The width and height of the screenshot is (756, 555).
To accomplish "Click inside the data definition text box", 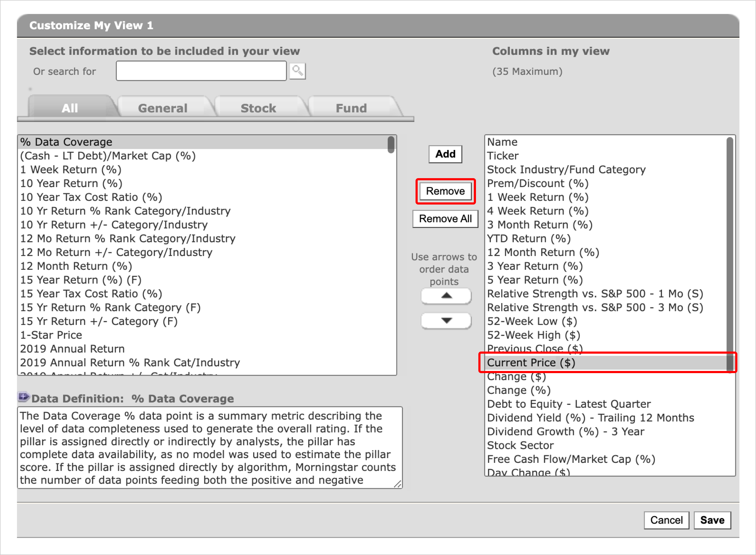I will click(209, 447).
